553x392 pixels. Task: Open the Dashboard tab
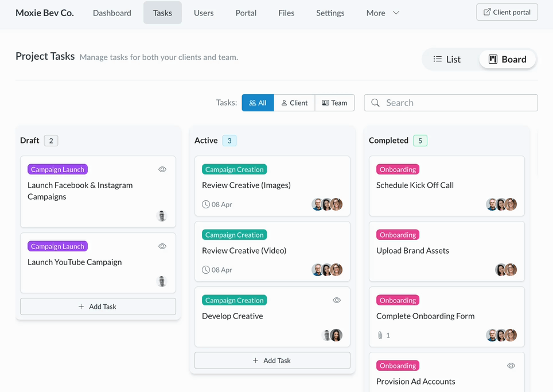click(112, 13)
